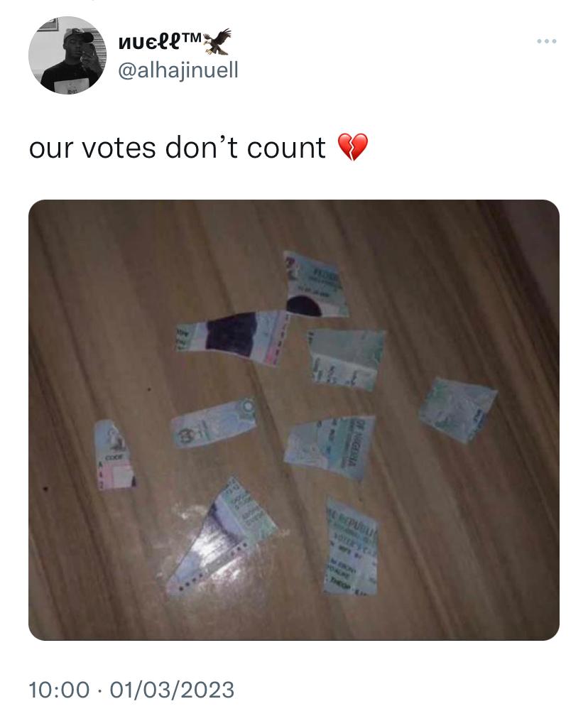Open the nuell™ display name profile
The width and height of the screenshot is (588, 721).
coord(160,41)
